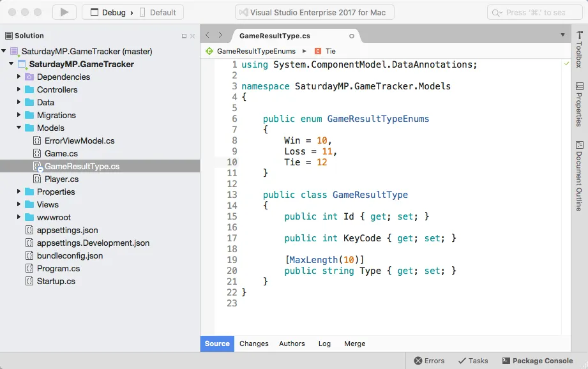Click the search field in the toolbar

click(x=535, y=12)
